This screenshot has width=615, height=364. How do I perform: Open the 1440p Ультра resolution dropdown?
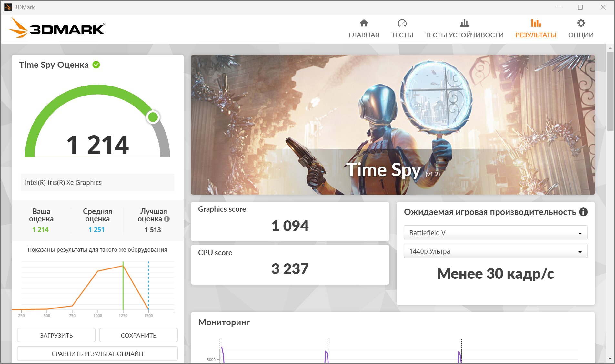(x=495, y=251)
